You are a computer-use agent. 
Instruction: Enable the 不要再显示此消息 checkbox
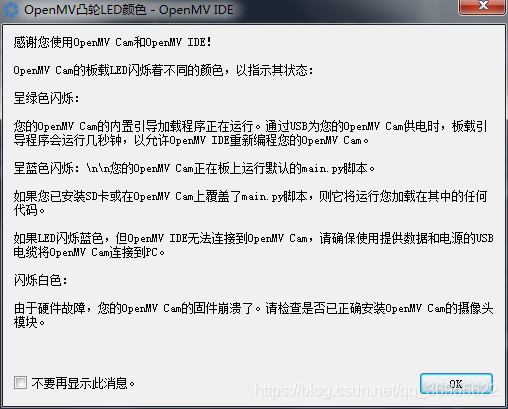[x=20, y=382]
